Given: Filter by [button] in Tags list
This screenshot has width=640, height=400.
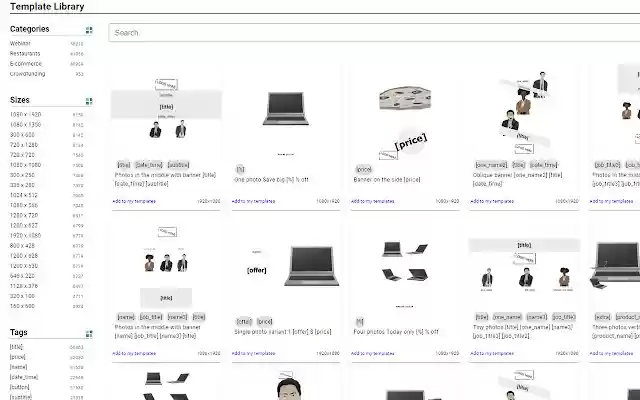Looking at the screenshot, I should [x=20, y=387].
